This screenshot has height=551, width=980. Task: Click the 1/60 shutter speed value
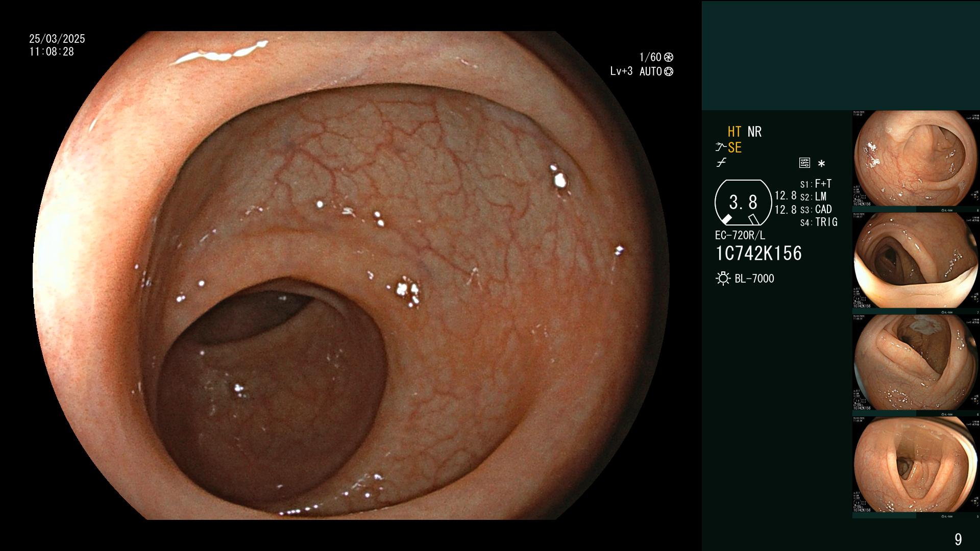650,57
